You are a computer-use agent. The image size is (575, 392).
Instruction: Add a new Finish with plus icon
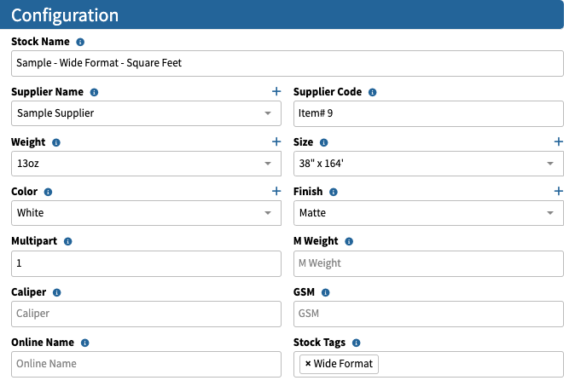coord(559,191)
